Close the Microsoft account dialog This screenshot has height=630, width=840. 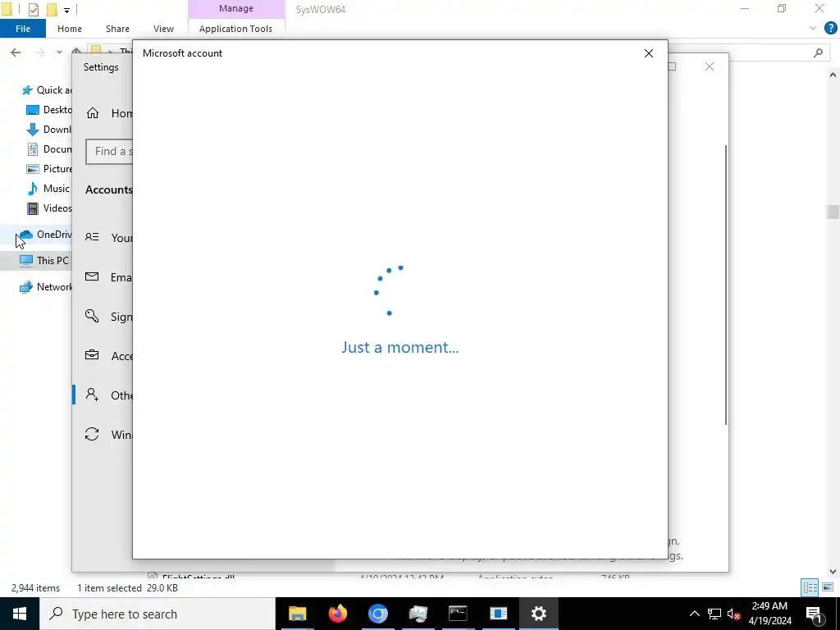648,53
